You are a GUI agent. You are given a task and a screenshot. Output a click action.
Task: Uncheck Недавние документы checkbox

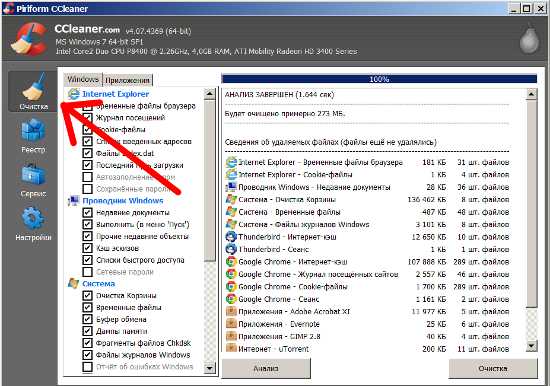87,213
